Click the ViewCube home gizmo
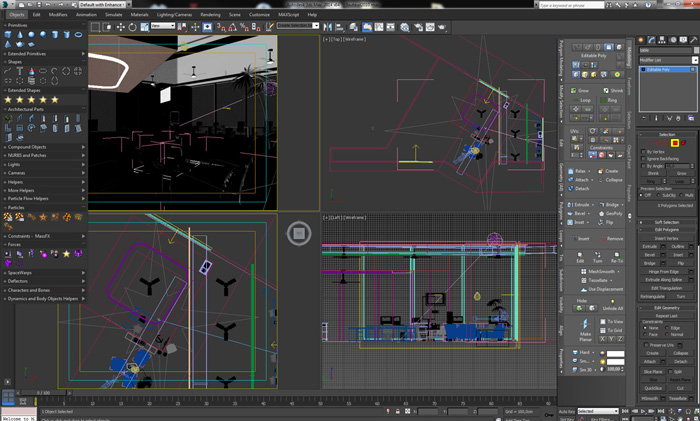The height and width of the screenshot is (421, 700). click(x=299, y=233)
